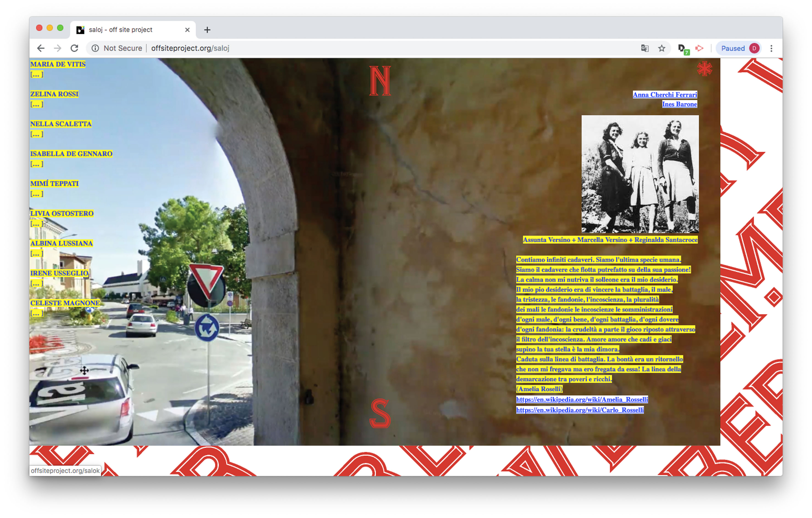Open the Anna Cherchi Ferrari link
This screenshot has width=812, height=518.
click(x=664, y=95)
